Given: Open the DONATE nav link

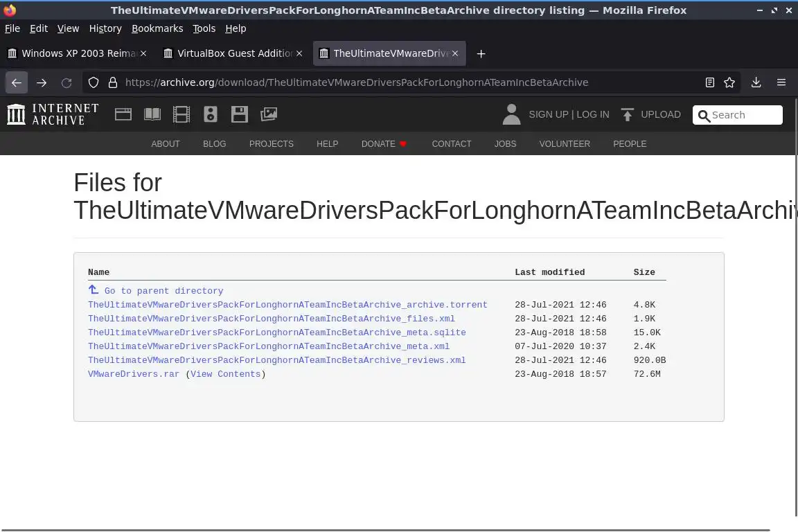Looking at the screenshot, I should 384,144.
